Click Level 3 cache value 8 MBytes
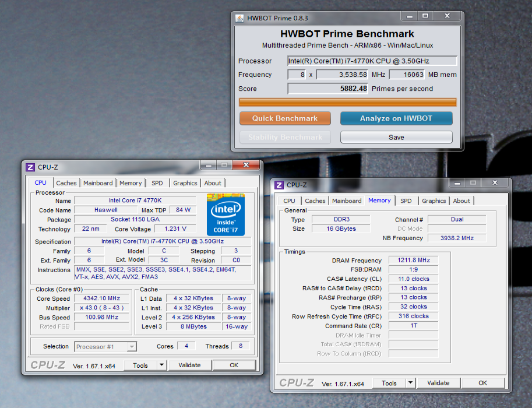This screenshot has height=408, width=532. click(x=193, y=326)
